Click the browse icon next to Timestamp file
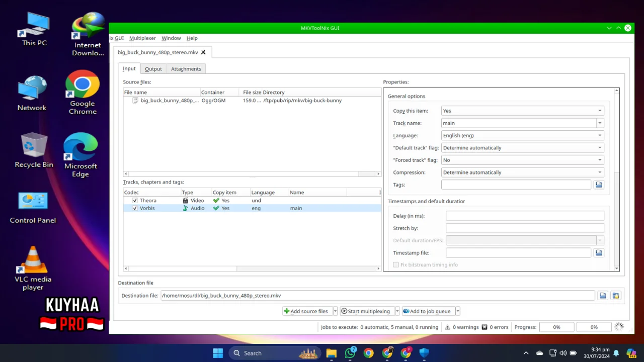 599,253
